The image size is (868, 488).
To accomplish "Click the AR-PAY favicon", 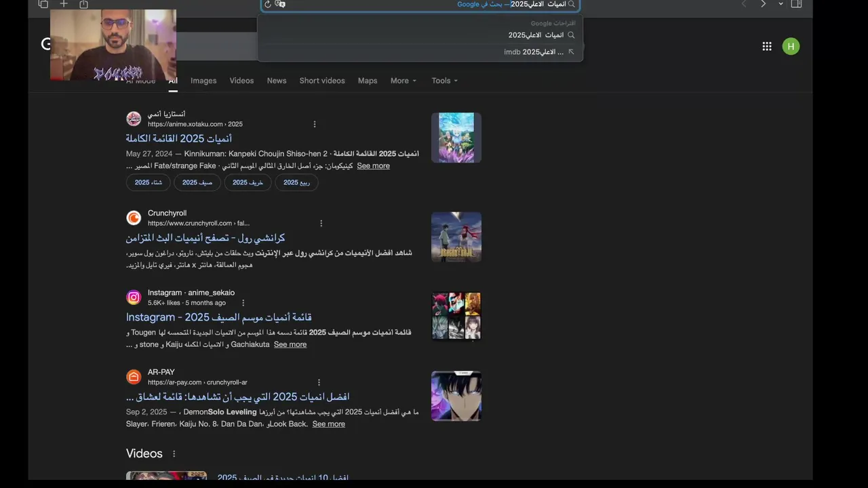I will (134, 376).
